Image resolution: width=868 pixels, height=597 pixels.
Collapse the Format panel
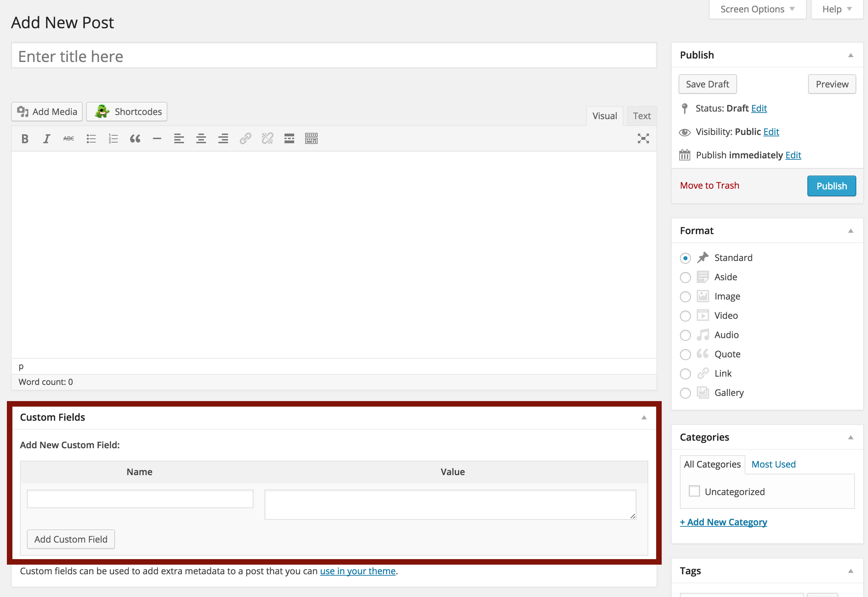(850, 231)
